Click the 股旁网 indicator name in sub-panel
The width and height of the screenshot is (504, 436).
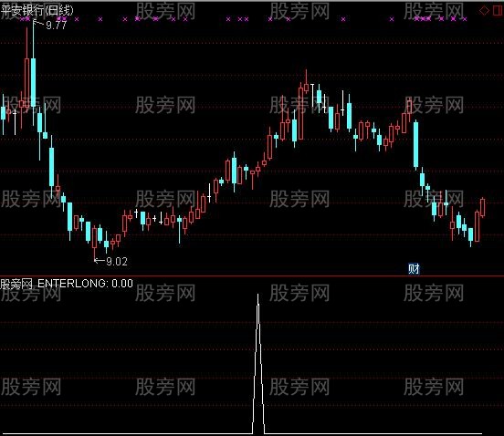tap(16, 285)
